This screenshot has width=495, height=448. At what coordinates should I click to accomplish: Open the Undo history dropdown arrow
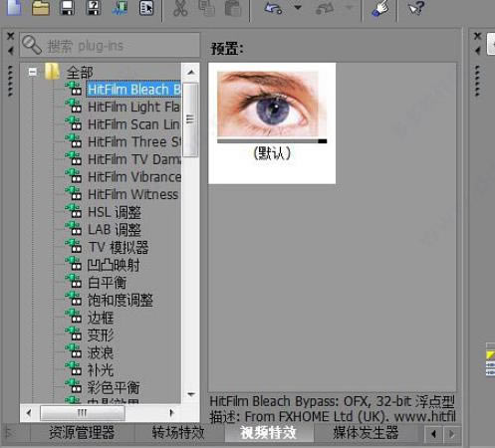pyautogui.click(x=298, y=7)
